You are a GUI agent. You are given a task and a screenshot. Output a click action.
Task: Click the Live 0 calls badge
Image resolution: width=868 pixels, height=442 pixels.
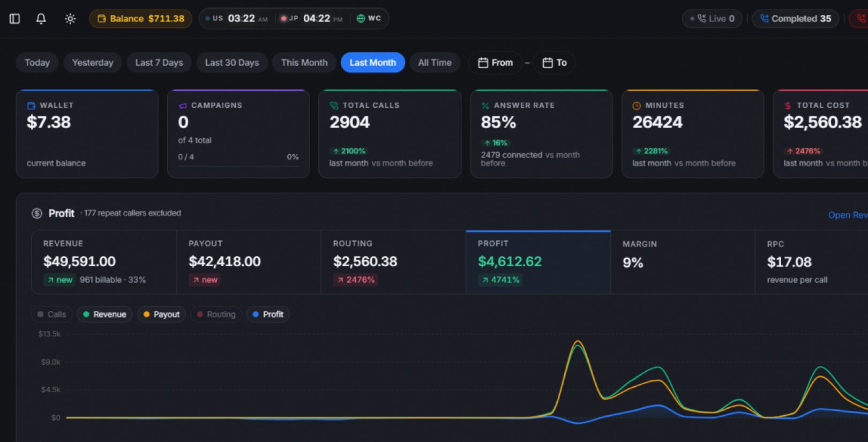click(x=712, y=19)
